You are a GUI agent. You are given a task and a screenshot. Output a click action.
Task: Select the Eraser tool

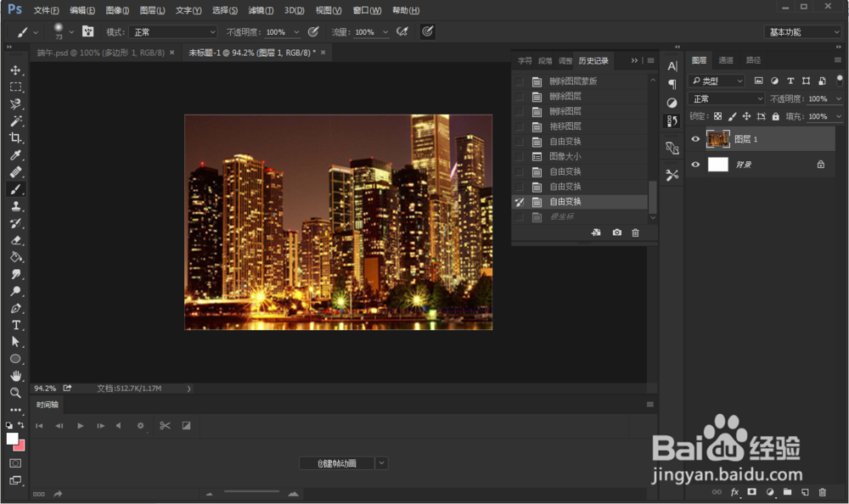pyautogui.click(x=15, y=240)
